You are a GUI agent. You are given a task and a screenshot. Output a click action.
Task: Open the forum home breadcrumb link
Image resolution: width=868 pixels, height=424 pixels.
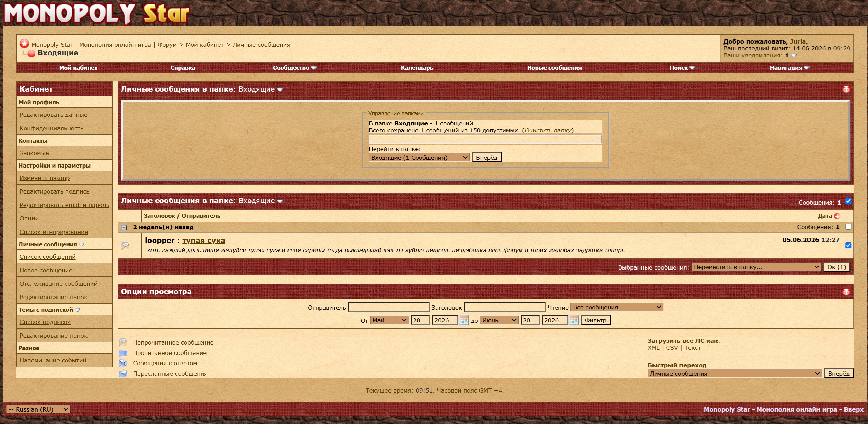104,45
